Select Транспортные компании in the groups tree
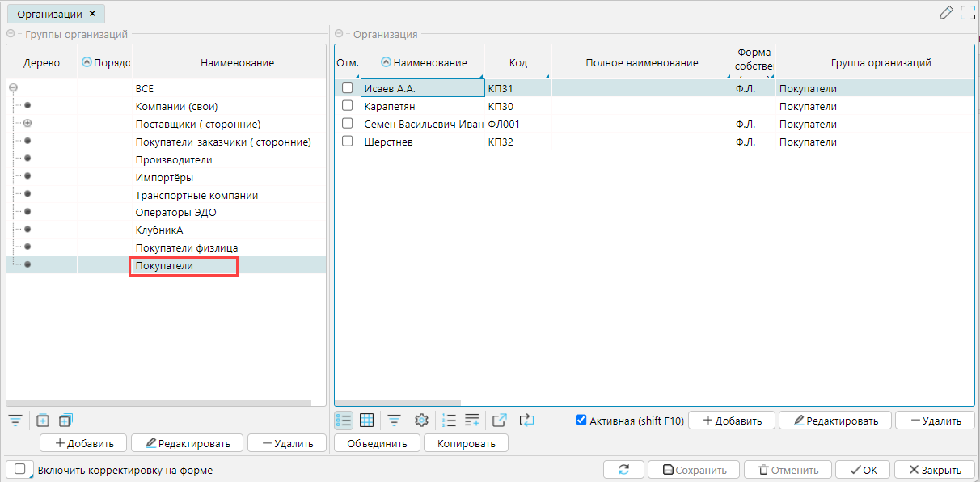 pos(196,195)
